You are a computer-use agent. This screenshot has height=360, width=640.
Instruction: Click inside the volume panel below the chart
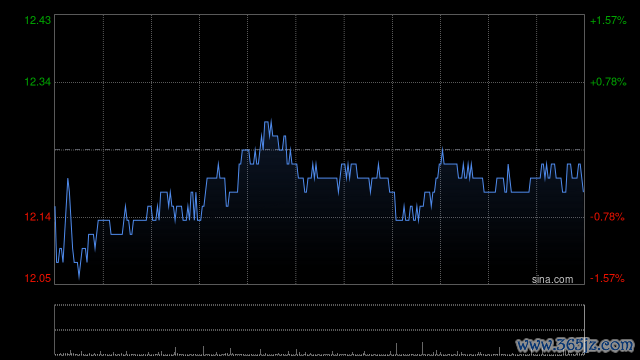(x=320, y=330)
